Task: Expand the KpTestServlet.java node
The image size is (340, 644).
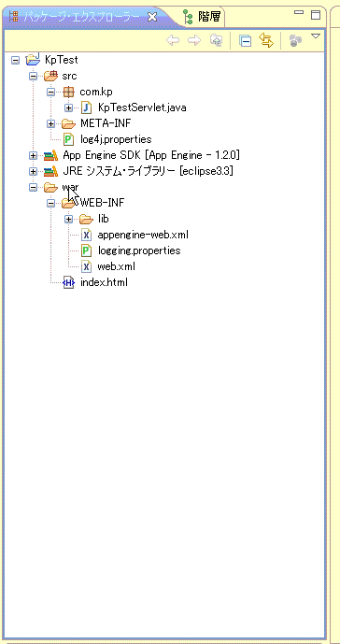Action: 68,108
